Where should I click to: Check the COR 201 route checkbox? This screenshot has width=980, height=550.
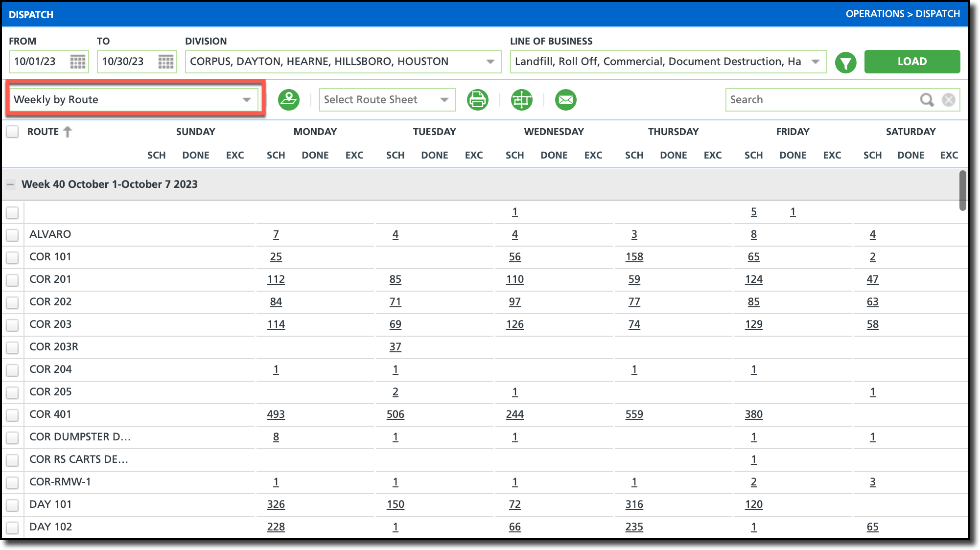[12, 280]
